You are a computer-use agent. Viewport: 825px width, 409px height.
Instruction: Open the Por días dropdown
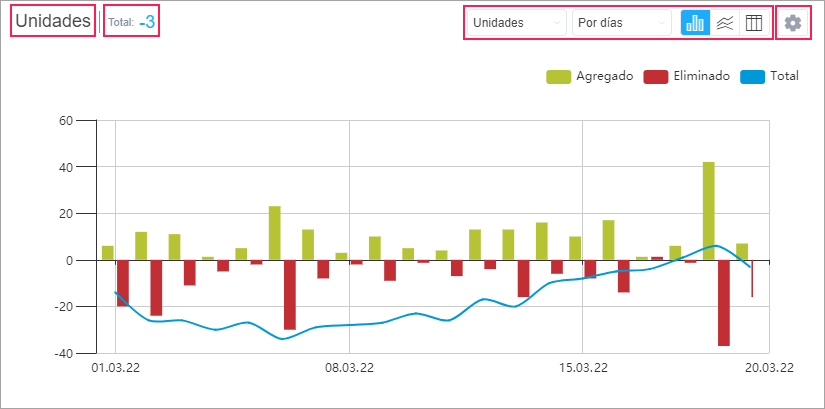[x=621, y=23]
